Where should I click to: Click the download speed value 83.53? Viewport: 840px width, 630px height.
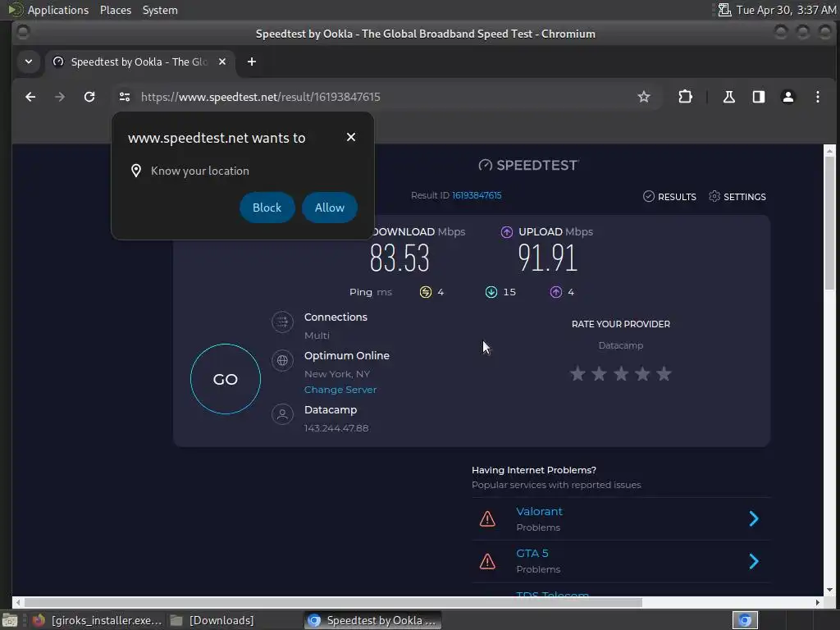[x=399, y=258]
